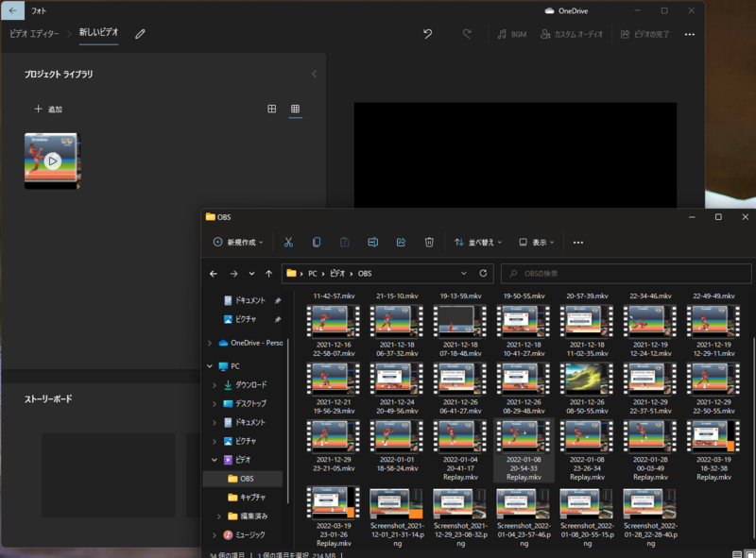
Task: Expand OneDrive - Personal tree node
Action: (x=210, y=343)
